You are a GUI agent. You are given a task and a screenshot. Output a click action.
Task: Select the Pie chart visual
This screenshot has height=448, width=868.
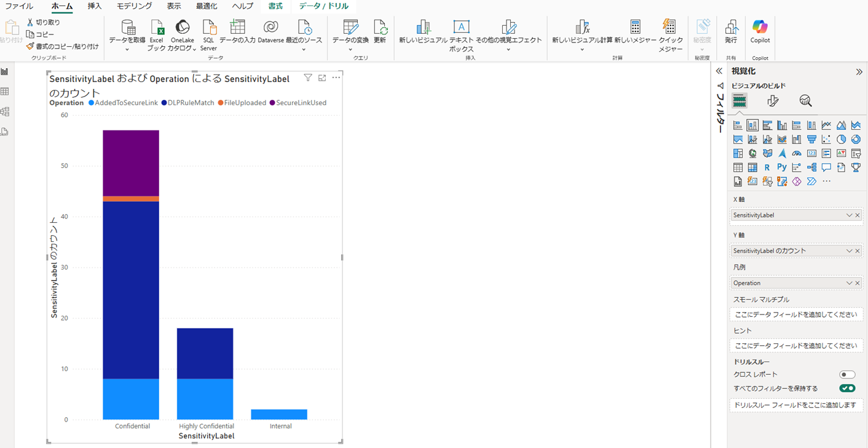[x=841, y=139]
